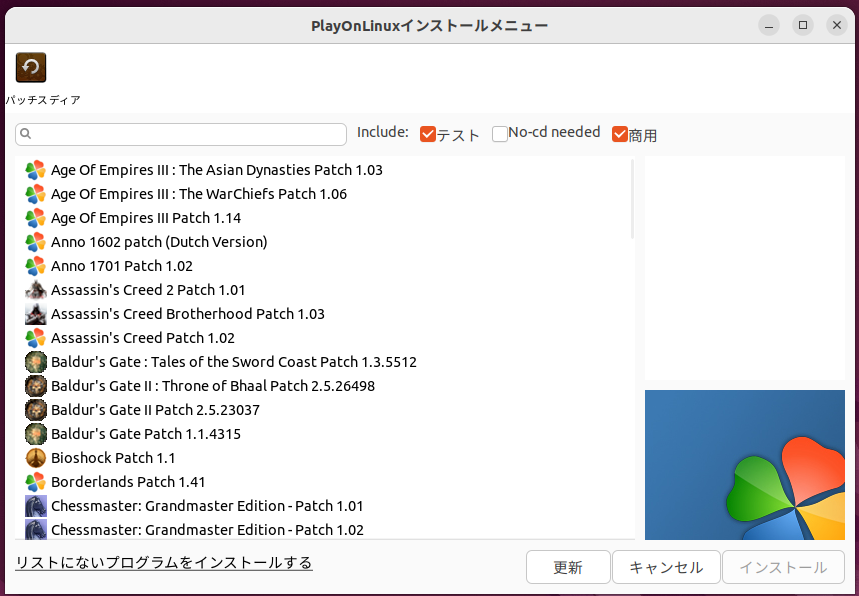Select Baldur's Gate Patch 1.1.4315

pos(146,434)
